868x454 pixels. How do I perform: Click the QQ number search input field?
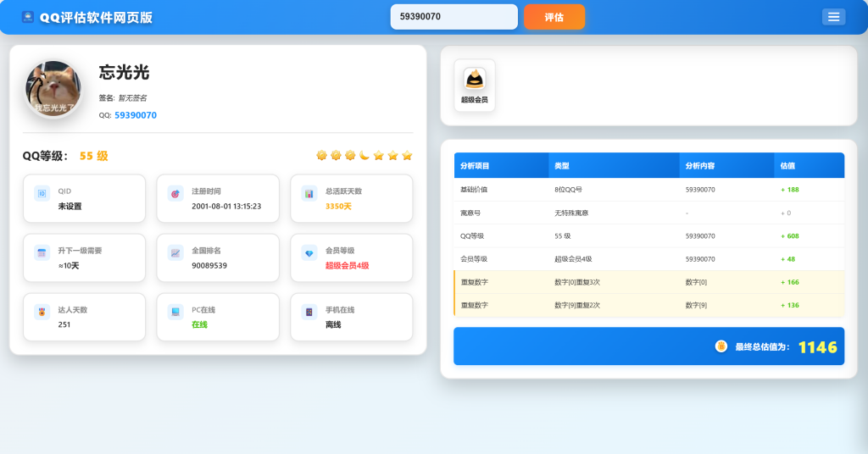point(454,17)
